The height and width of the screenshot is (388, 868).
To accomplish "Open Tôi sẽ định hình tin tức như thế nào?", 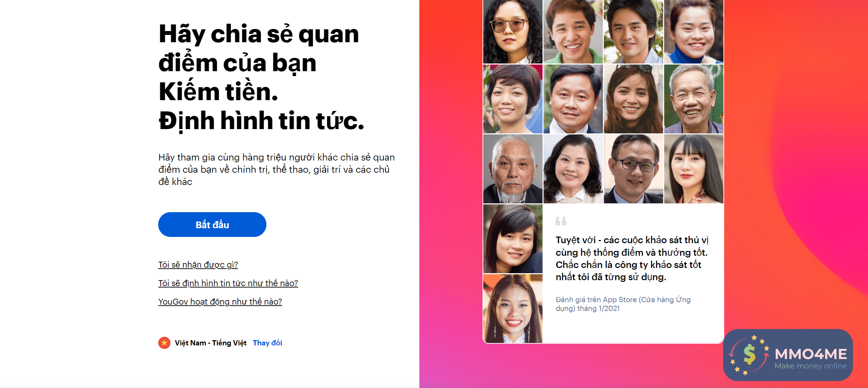I will click(228, 283).
